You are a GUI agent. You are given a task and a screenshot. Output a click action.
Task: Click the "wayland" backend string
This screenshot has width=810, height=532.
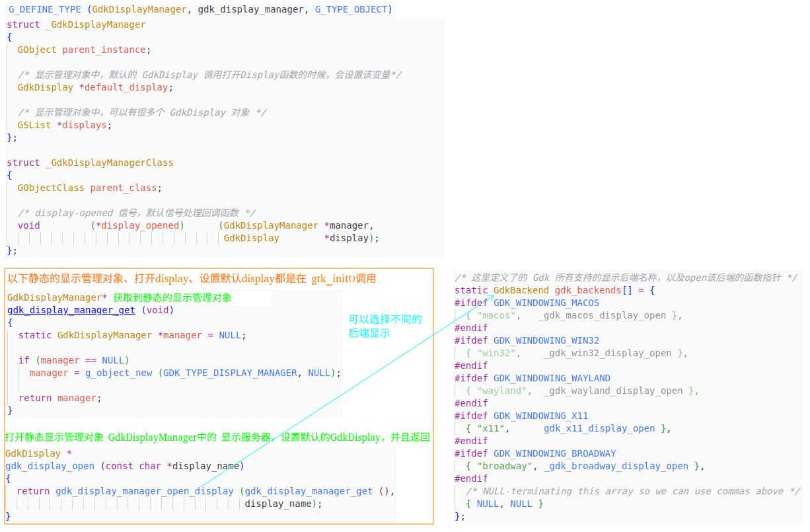click(504, 391)
